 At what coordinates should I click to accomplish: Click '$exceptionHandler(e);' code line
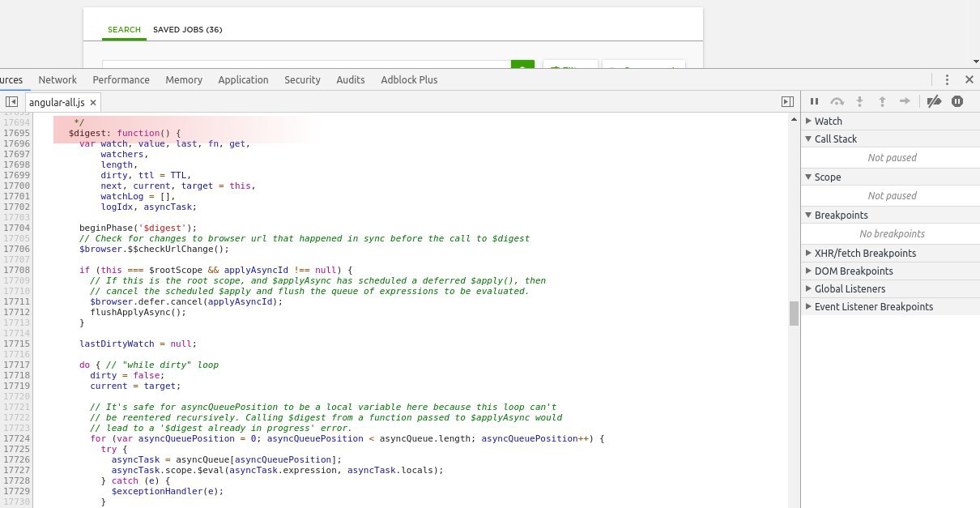coord(167,491)
